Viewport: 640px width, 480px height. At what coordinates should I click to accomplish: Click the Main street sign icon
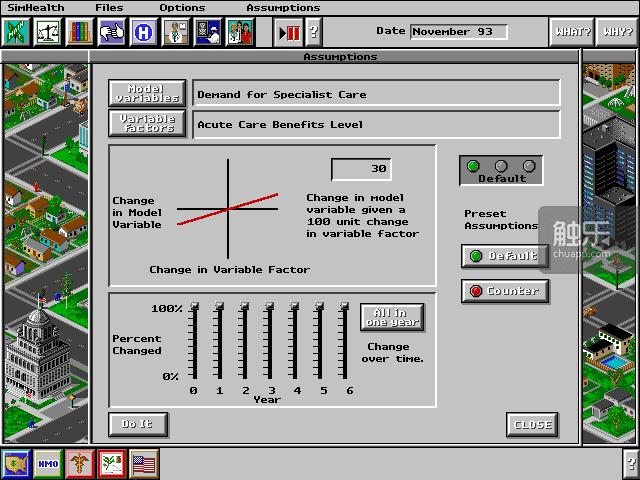point(16,32)
